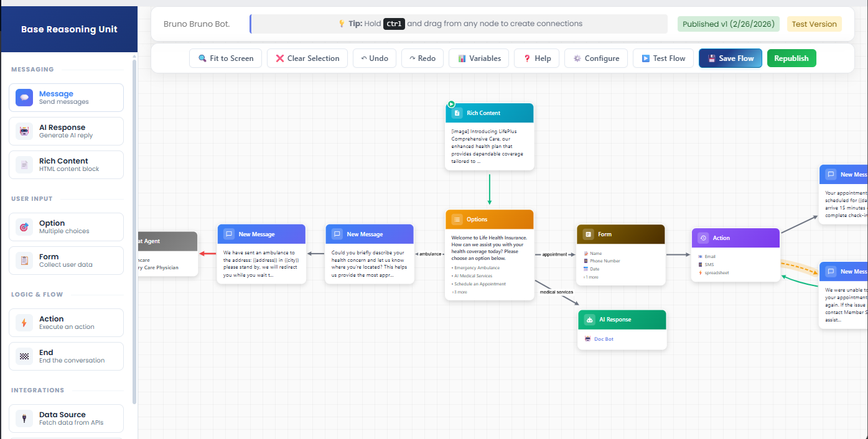Open the Variables panel
Screen dimensions: 868x439
[x=479, y=58]
